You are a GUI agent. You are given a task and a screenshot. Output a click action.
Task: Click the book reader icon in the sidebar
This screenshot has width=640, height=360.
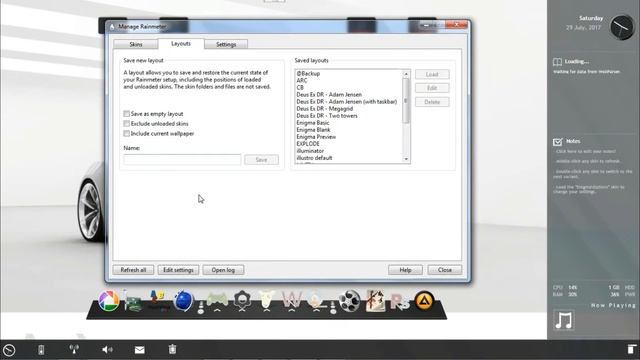(558, 62)
